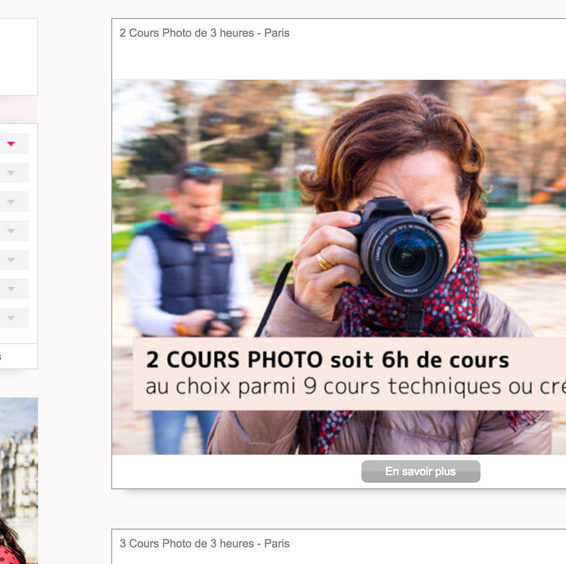Image resolution: width=566 pixels, height=564 pixels.
Task: Expand the pink arrow filter dropdown
Action: click(x=11, y=144)
